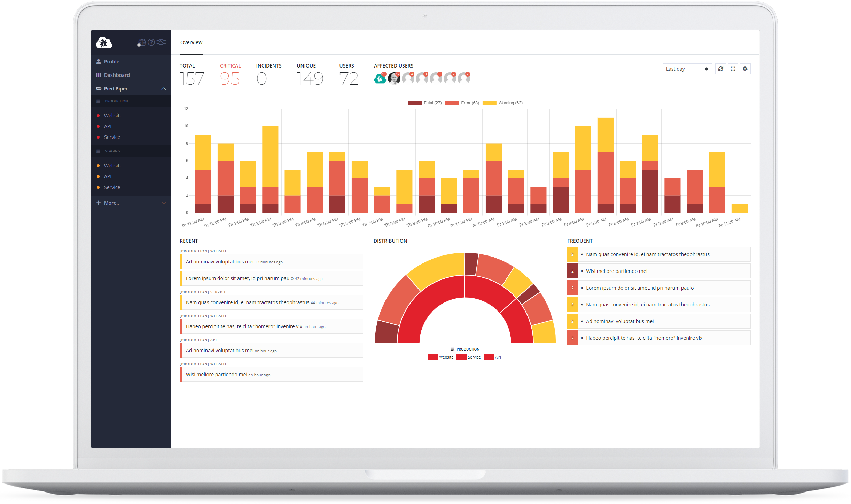Open the help question mark icon
This screenshot has height=504, width=851.
(151, 42)
